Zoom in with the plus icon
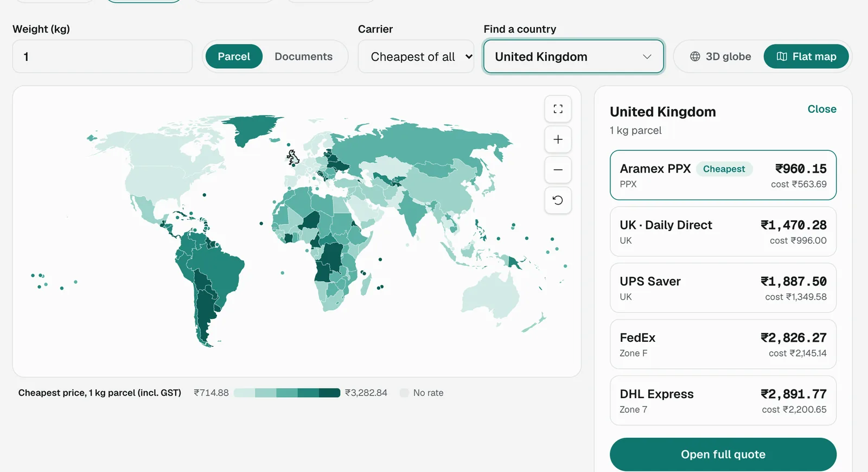The width and height of the screenshot is (868, 472). (x=558, y=139)
